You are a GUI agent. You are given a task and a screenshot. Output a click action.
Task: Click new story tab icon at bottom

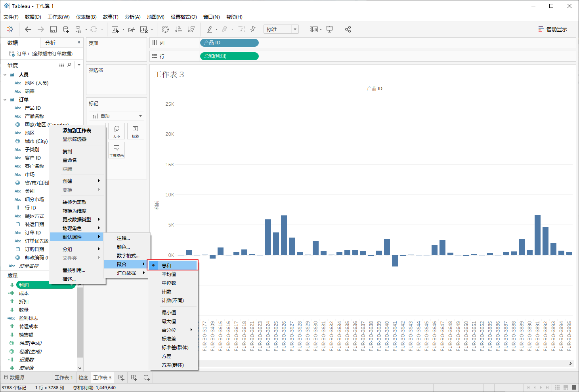point(147,378)
